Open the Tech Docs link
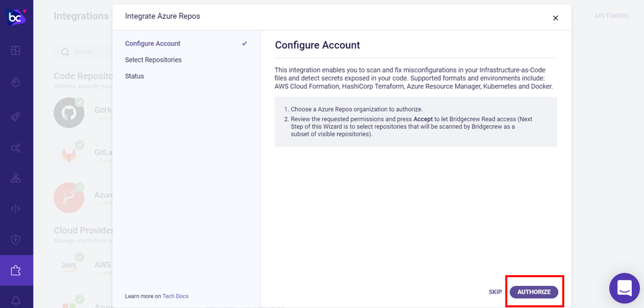 (176, 296)
